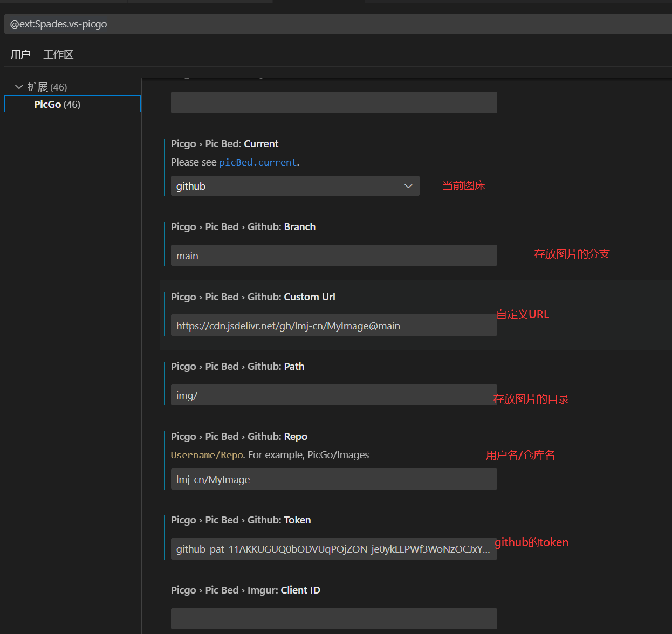The height and width of the screenshot is (634, 672).
Task: Open the Pic Bed Current github dropdown
Action: (x=295, y=186)
